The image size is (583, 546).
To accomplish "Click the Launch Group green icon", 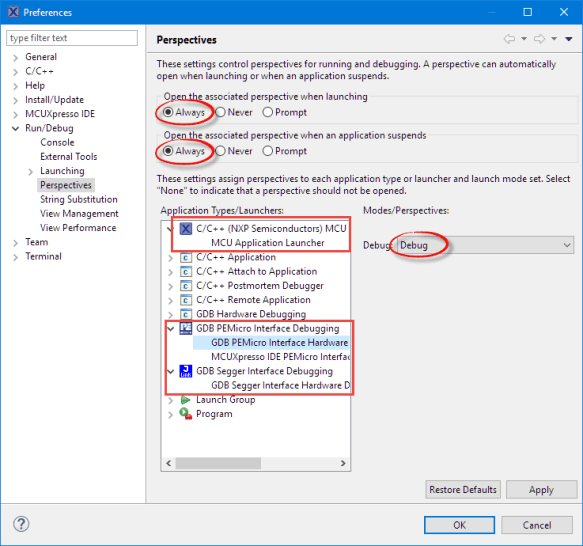I will [185, 400].
